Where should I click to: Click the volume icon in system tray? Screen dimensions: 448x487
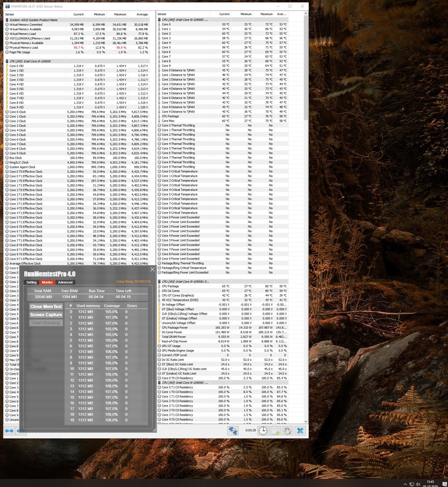pyautogui.click(x=418, y=484)
